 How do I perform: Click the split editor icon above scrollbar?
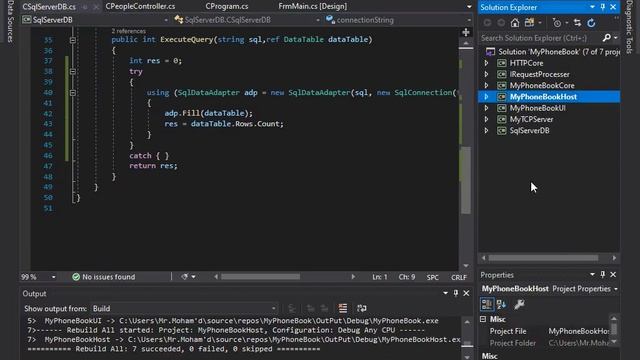click(466, 32)
